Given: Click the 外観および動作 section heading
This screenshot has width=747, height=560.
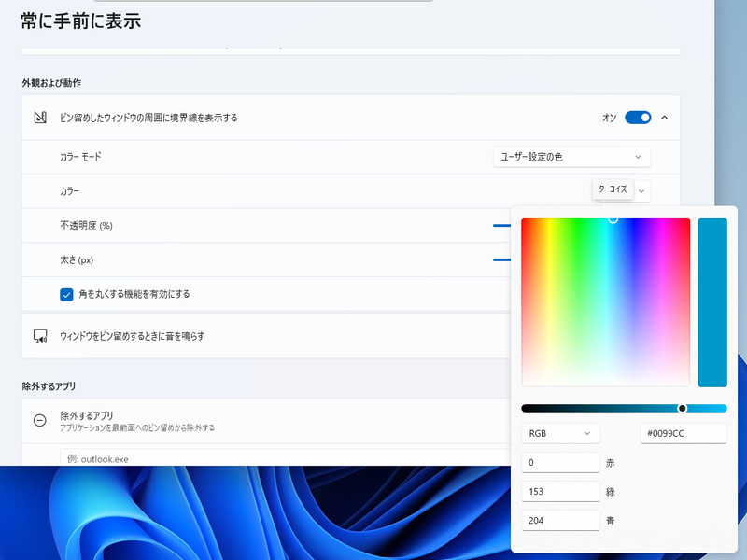Looking at the screenshot, I should coord(51,83).
